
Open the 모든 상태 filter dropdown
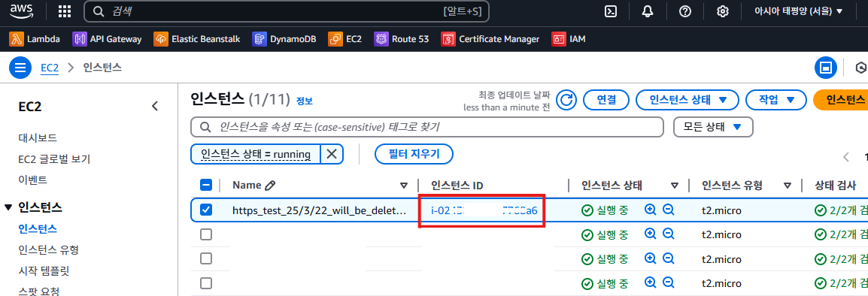pos(713,127)
